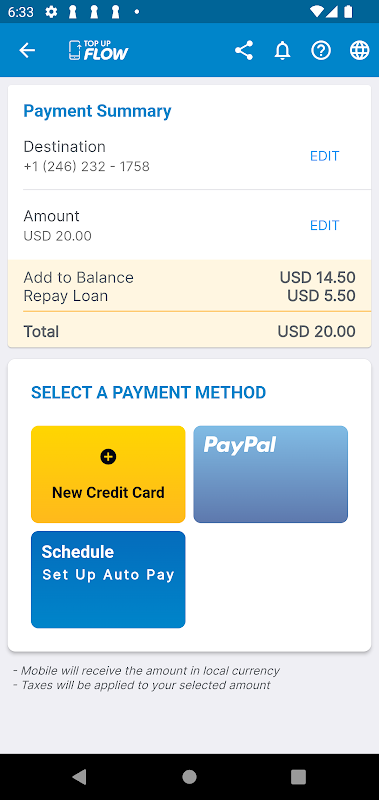Edit the Amount value
This screenshot has height=800, width=379.
point(324,226)
